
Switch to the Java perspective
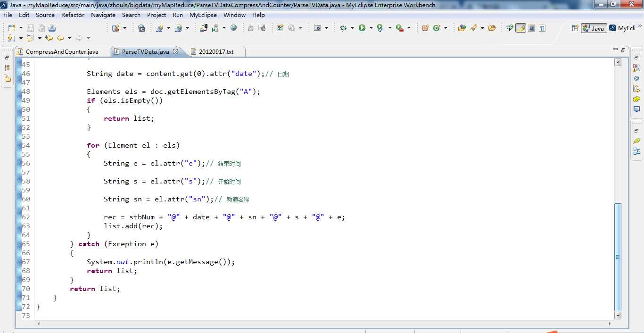tap(594, 28)
